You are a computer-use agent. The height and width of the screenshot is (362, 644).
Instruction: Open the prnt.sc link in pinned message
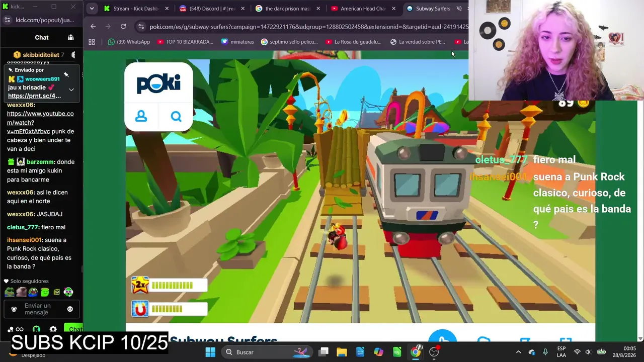pos(34,96)
